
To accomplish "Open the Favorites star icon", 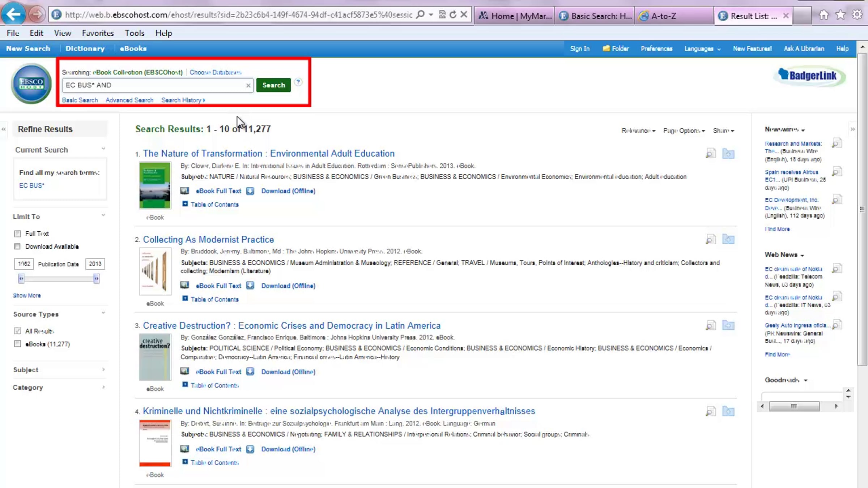I will click(840, 15).
